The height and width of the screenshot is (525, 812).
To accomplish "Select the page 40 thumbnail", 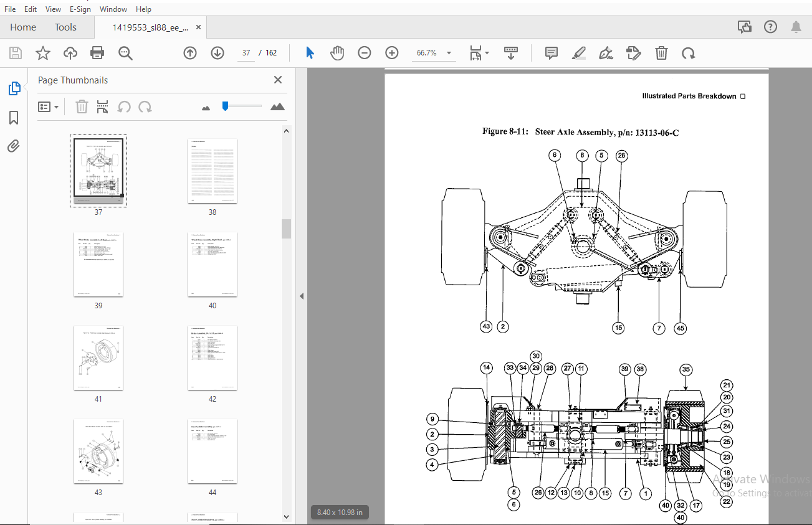I will (x=213, y=265).
